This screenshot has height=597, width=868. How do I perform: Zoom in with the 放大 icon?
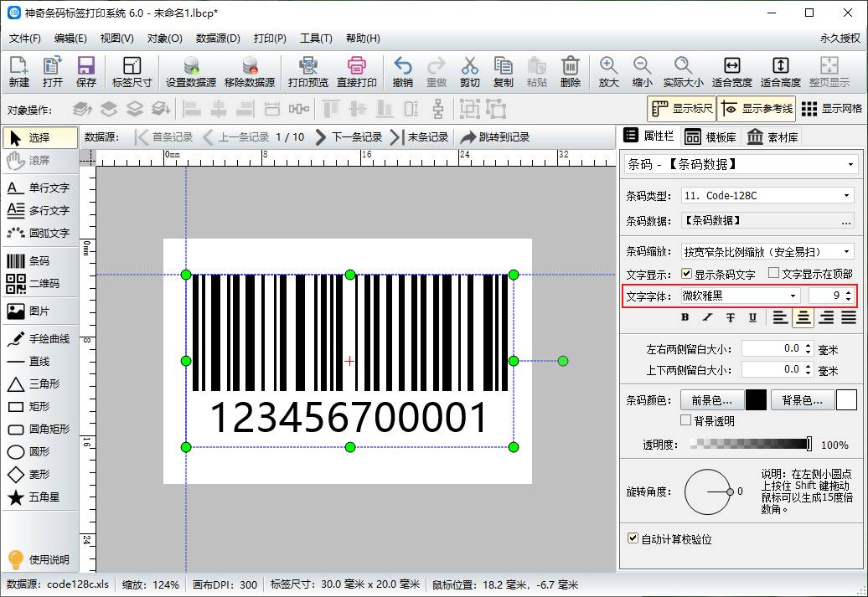(608, 71)
